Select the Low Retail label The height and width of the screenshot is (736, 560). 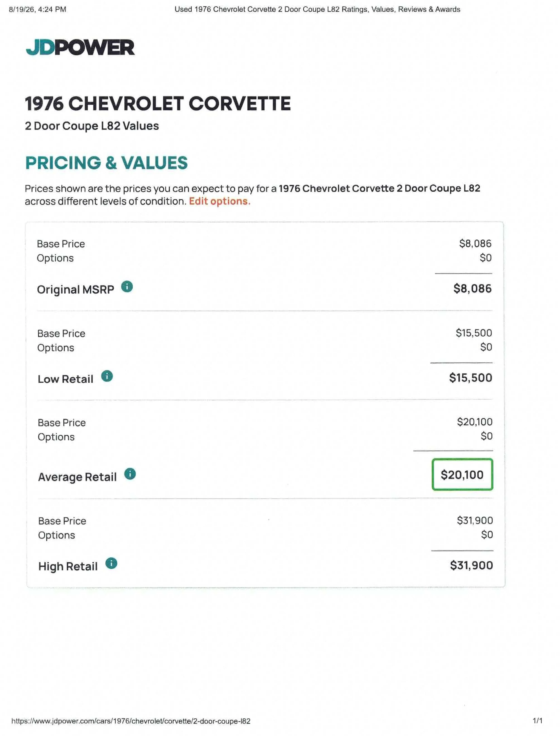tap(65, 379)
